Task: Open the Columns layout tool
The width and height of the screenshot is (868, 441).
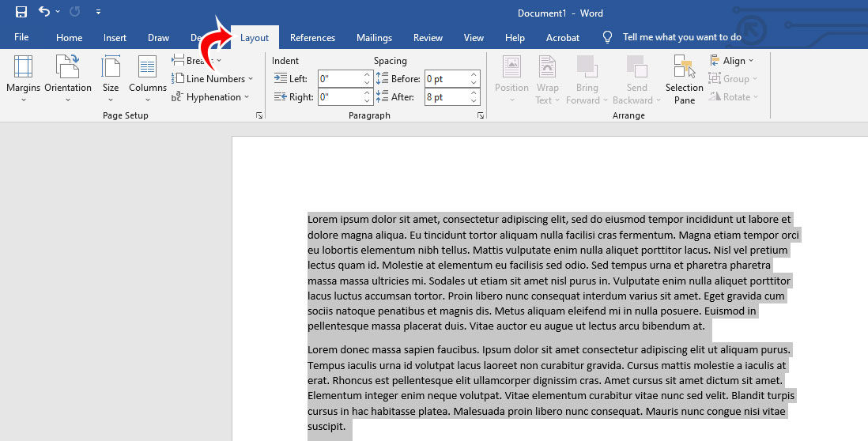Action: [148, 79]
